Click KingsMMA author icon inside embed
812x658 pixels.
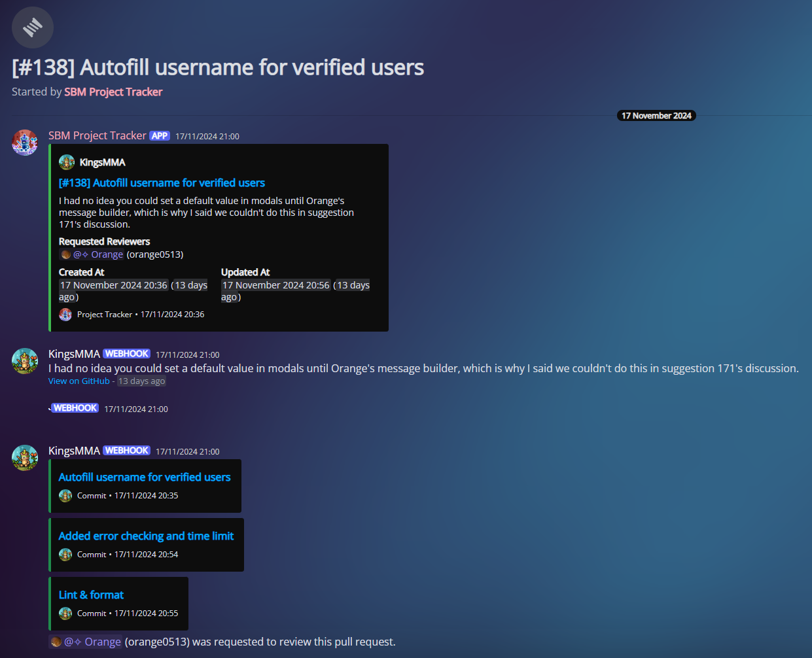tap(67, 162)
